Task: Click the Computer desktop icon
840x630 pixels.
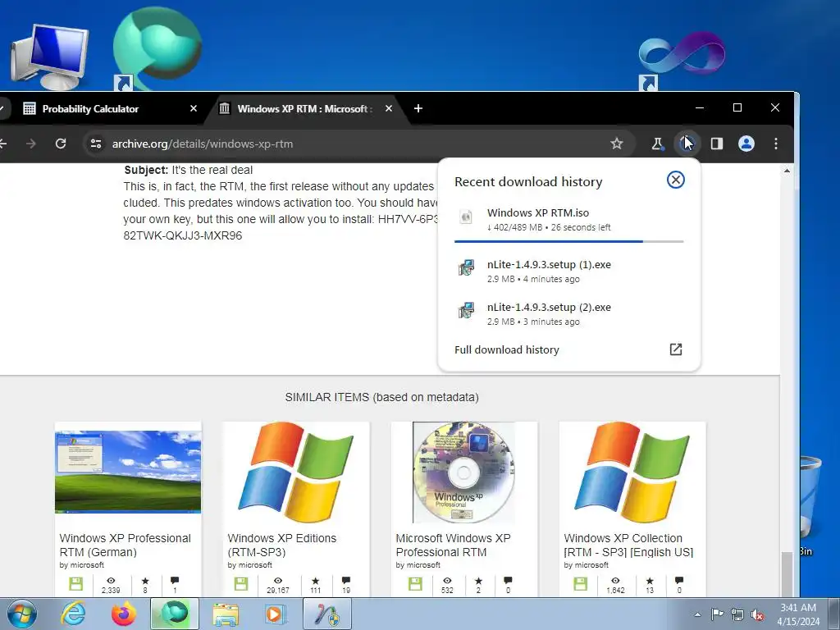Action: pos(50,57)
